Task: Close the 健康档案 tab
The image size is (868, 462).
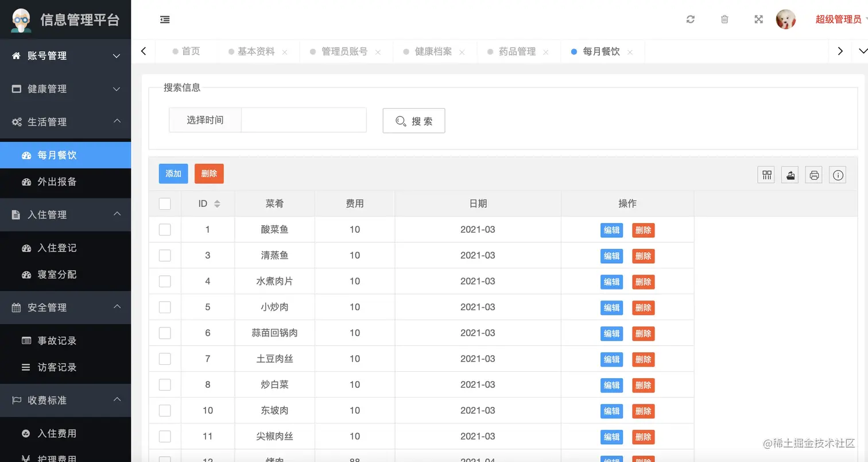Action: pos(462,52)
